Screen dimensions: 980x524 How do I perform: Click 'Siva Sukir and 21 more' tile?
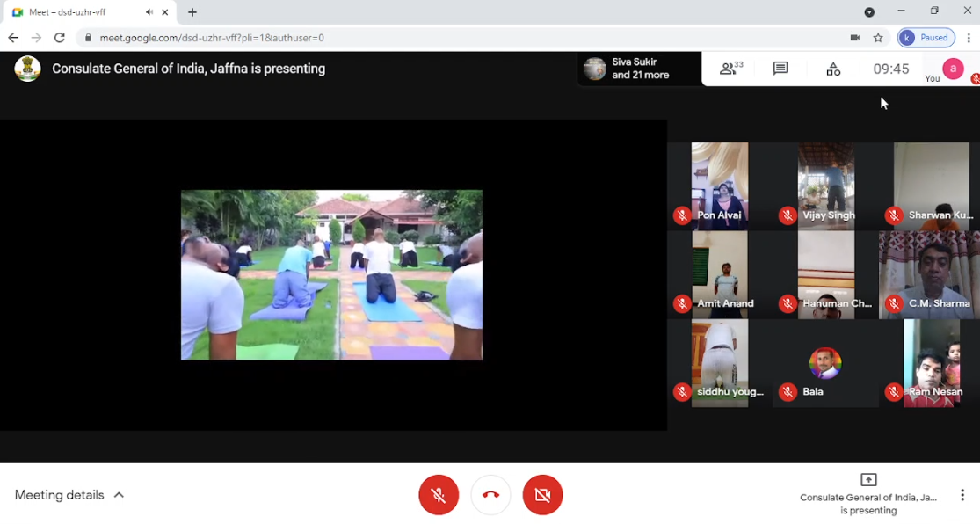[x=639, y=69]
